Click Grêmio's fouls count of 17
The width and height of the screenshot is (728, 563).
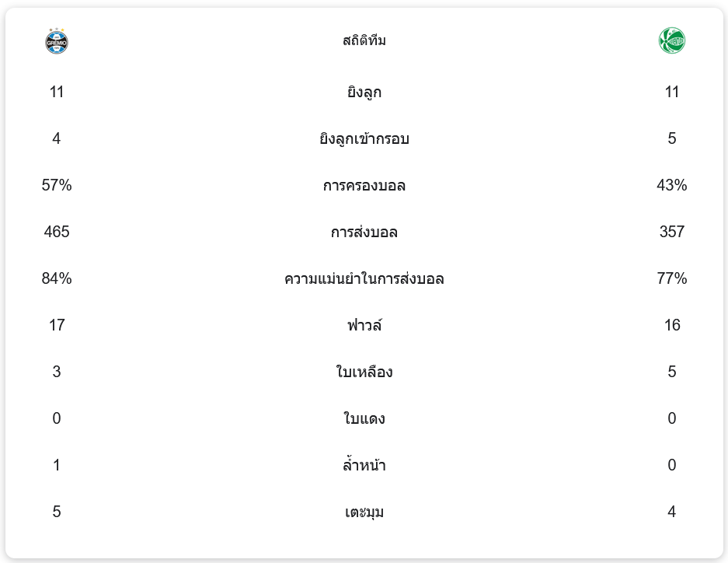click(57, 325)
